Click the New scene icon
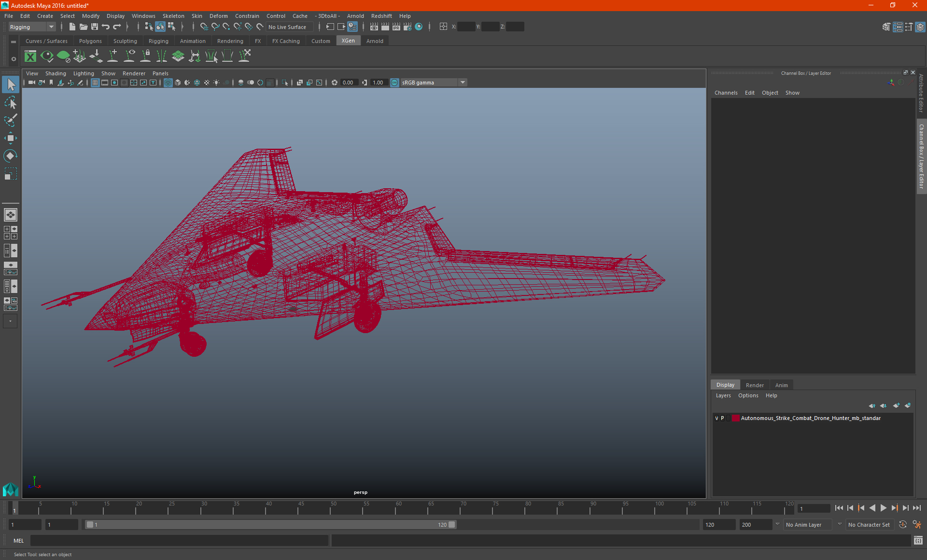Viewport: 927px width, 560px height. click(x=72, y=27)
